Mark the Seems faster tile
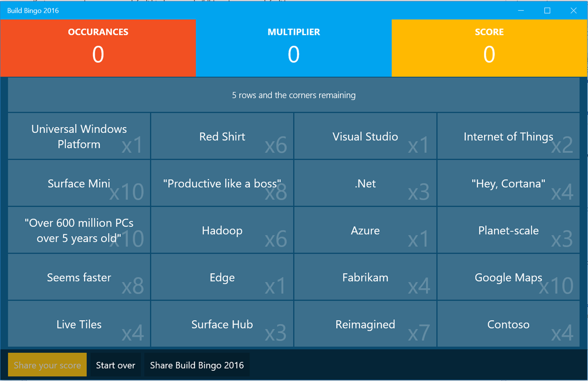This screenshot has height=381, width=588. tap(79, 278)
